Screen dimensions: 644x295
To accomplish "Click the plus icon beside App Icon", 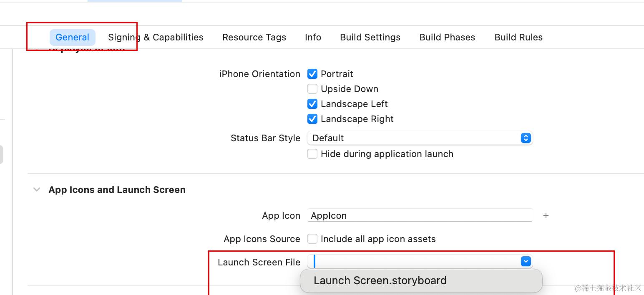I will 546,215.
